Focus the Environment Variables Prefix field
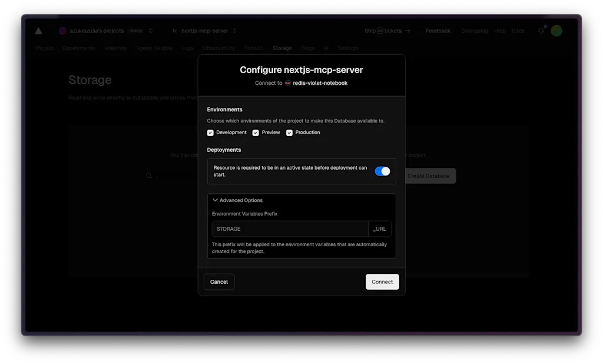This screenshot has width=603, height=364. click(x=290, y=229)
